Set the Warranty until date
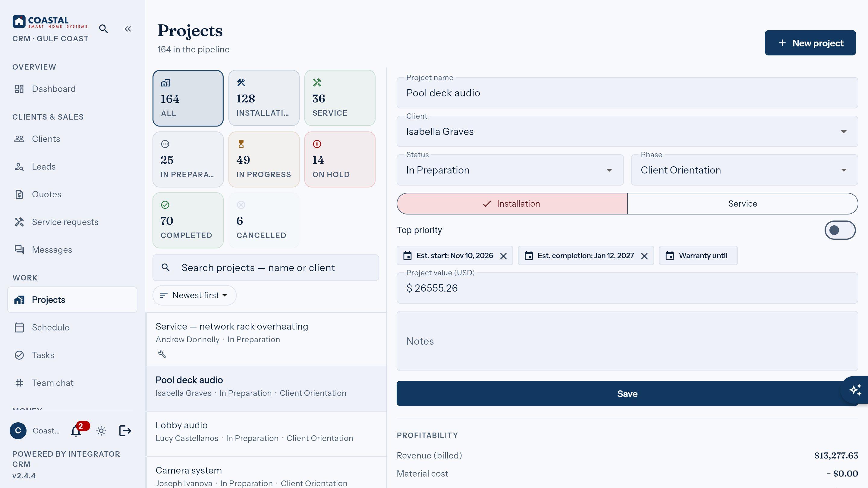This screenshot has width=868, height=488. pos(698,256)
